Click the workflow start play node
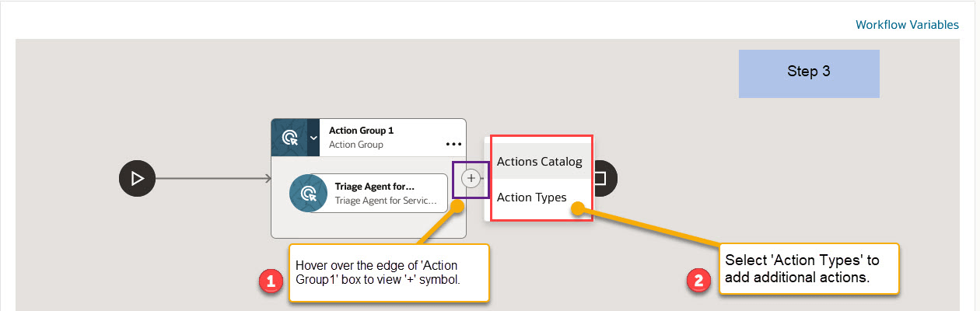The width and height of the screenshot is (980, 311). [x=138, y=178]
